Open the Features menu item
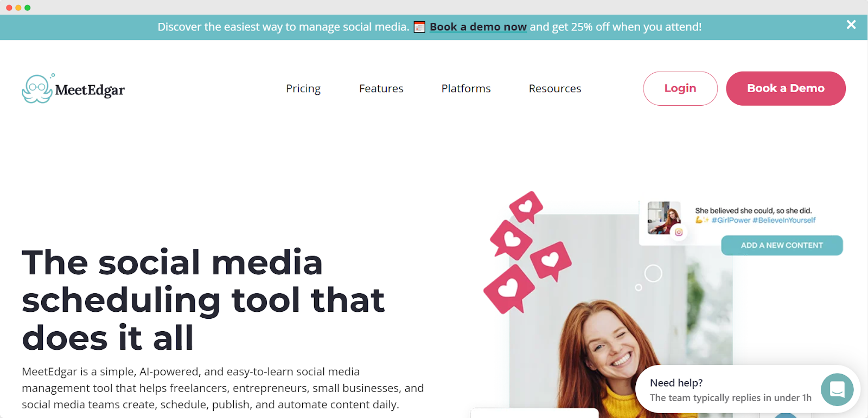This screenshot has height=418, width=868. point(381,88)
